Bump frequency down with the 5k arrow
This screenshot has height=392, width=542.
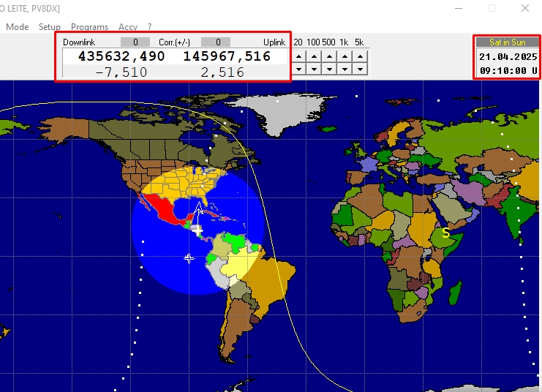pos(360,69)
